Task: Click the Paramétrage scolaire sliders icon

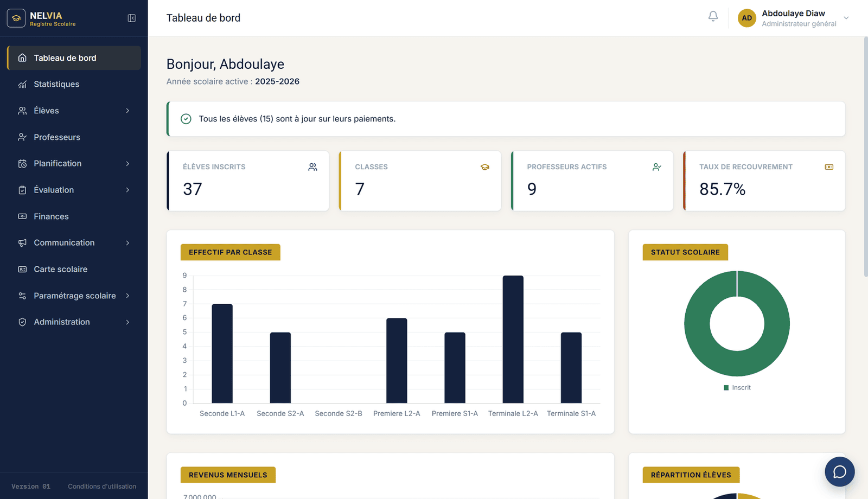Action: 22,296
